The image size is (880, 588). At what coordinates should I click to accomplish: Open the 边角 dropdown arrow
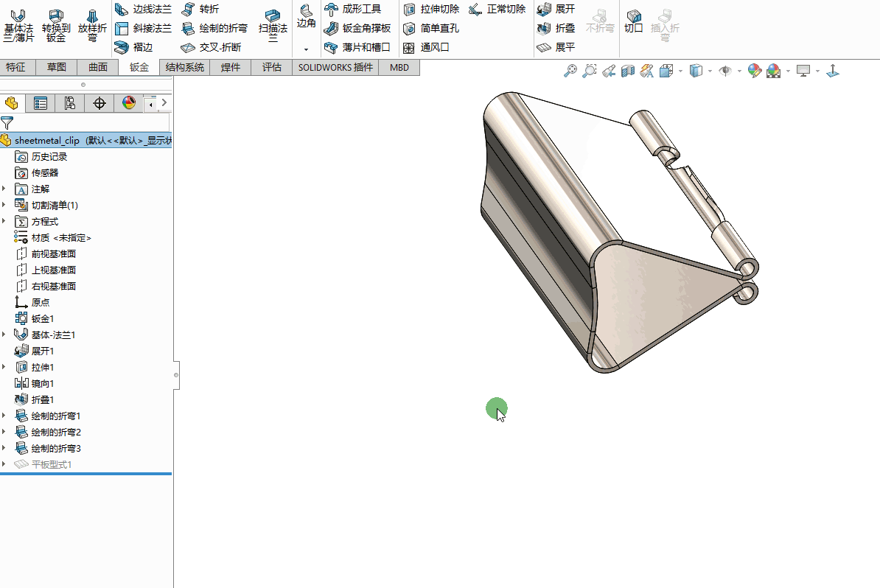306,49
